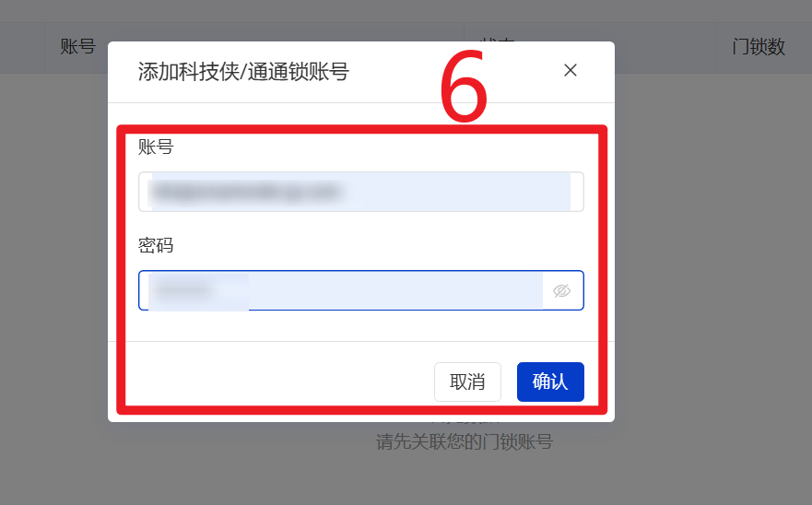The image size is (812, 505).
Task: Click the blurred account text in field
Action: (246, 192)
